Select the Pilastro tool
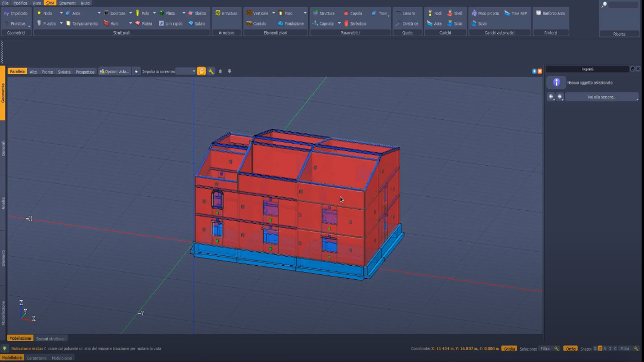Viewport: 644px width, 362px height. [46, 23]
